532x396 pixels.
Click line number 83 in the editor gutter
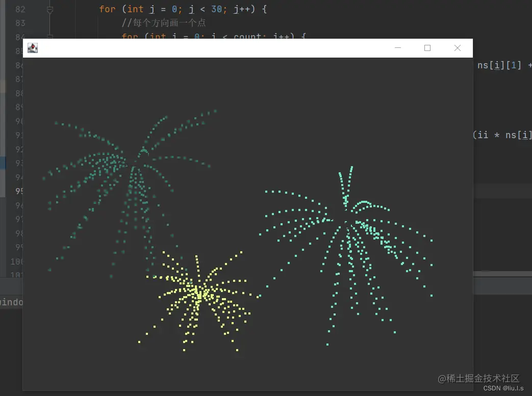(20, 23)
